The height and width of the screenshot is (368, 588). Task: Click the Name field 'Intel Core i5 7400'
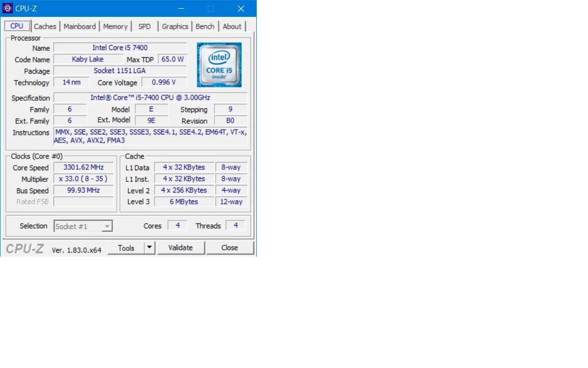tap(120, 48)
